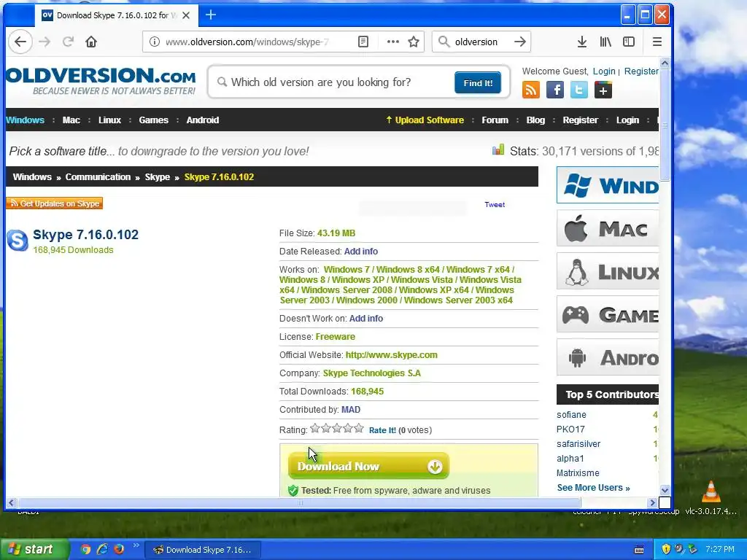Show site information for oldversion.com
Viewport: 747px width, 560px height.
click(155, 42)
